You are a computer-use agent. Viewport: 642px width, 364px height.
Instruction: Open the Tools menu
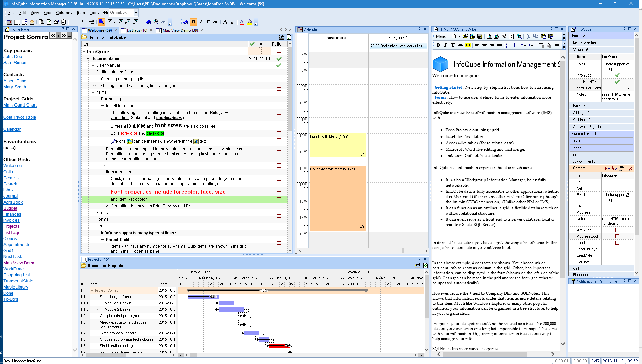94,13
